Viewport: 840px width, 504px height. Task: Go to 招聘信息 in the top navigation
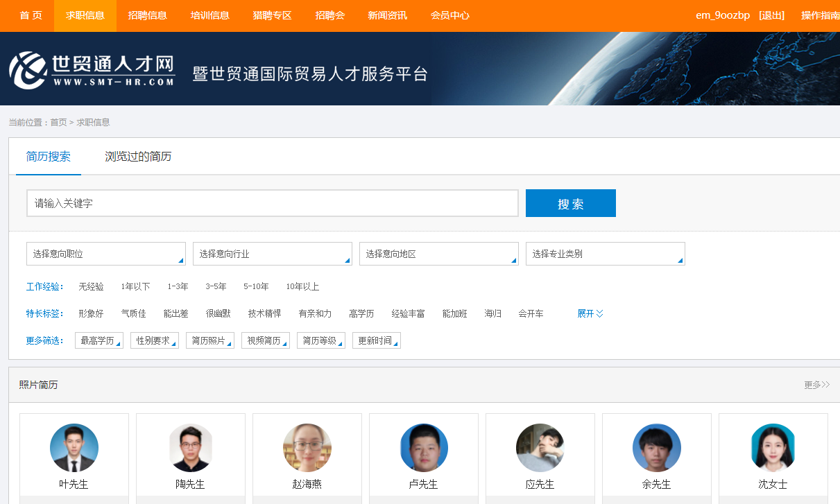148,15
